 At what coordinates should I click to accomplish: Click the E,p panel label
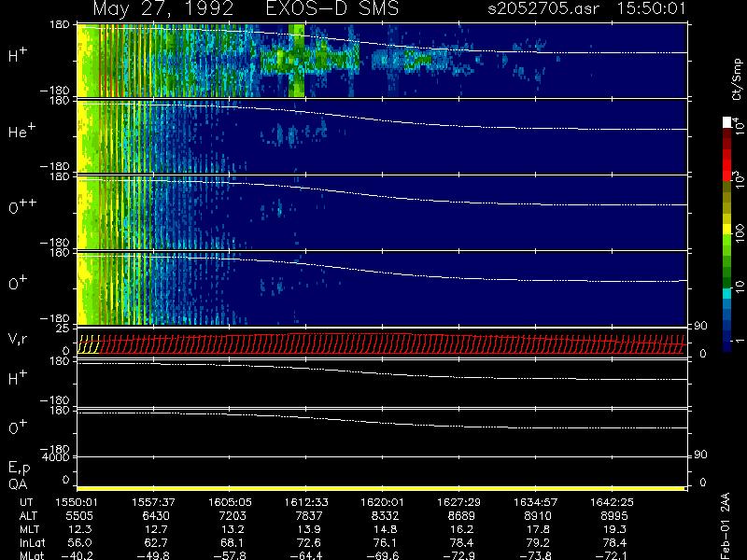(19, 468)
